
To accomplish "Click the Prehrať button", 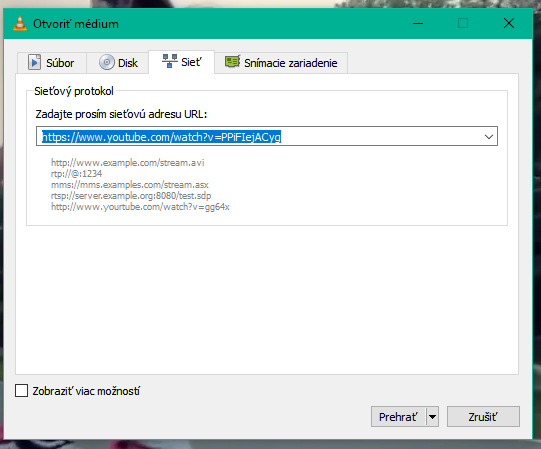I will pos(399,417).
